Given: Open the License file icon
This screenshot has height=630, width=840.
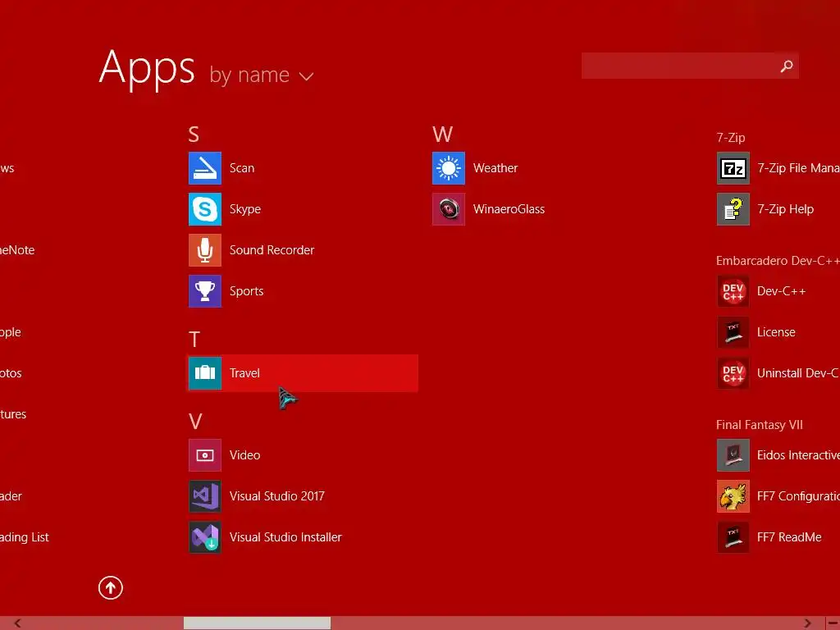Looking at the screenshot, I should (x=733, y=332).
